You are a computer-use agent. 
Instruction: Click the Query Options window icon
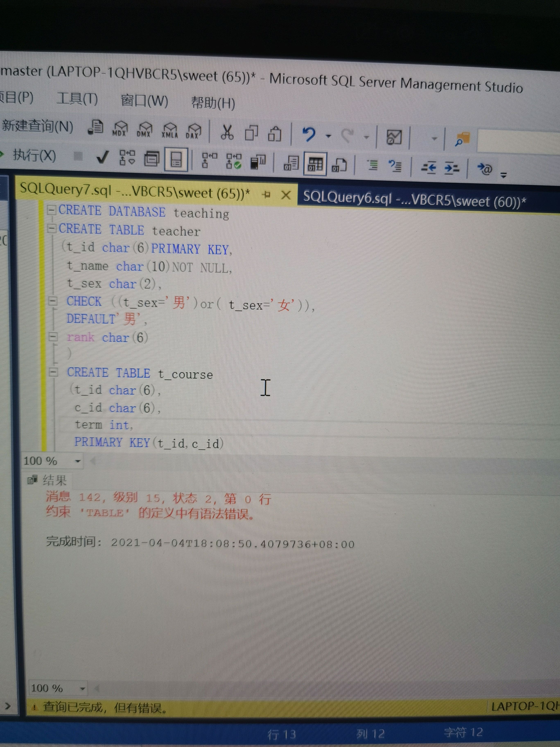pyautogui.click(x=151, y=158)
